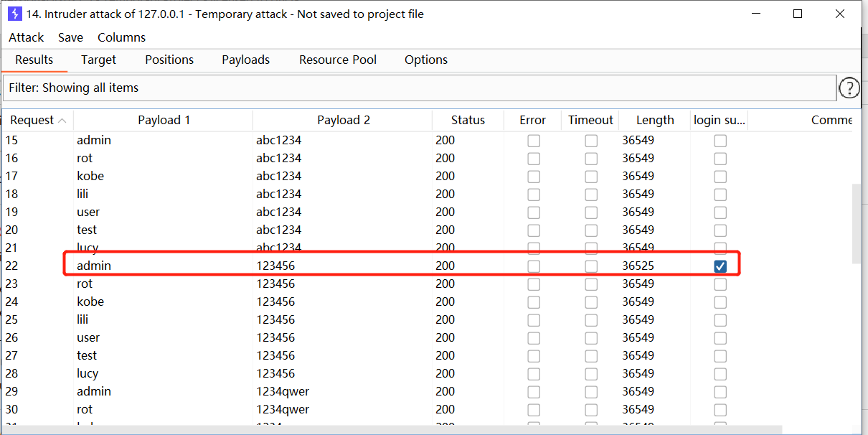Select payload user in row 26

pos(88,337)
